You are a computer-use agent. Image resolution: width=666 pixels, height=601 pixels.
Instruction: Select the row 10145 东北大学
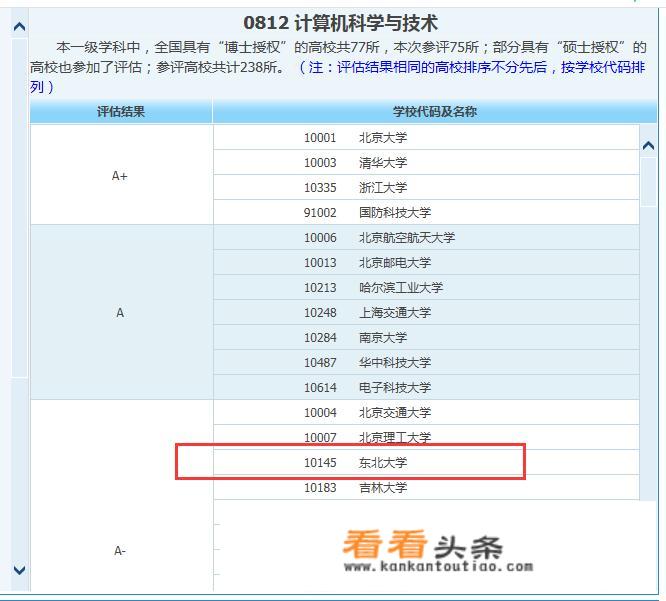coord(426,463)
